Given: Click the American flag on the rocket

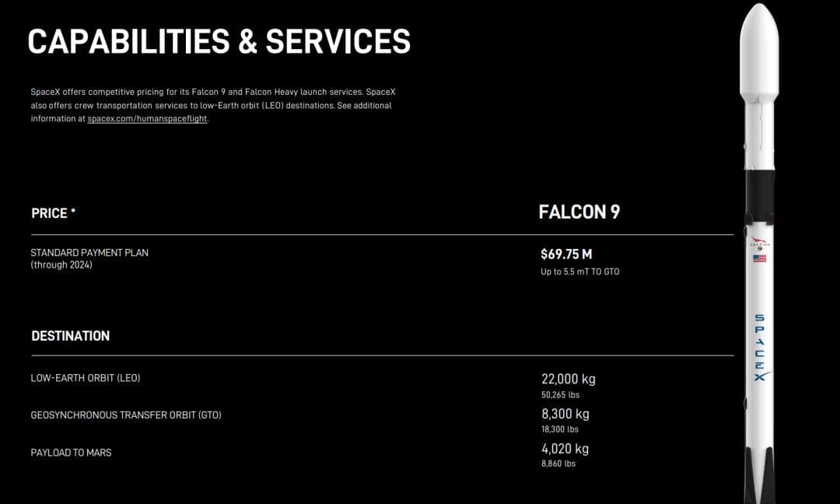Looking at the screenshot, I should coord(759,258).
